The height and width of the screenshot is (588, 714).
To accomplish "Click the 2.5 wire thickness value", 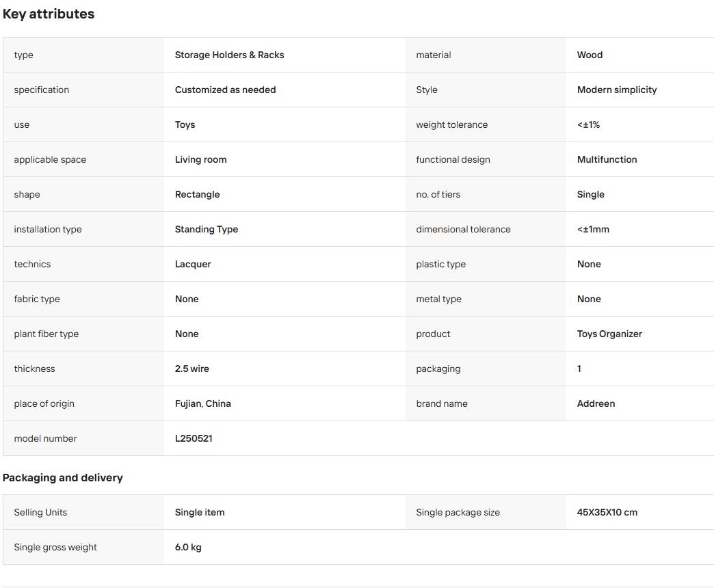I will [x=192, y=369].
